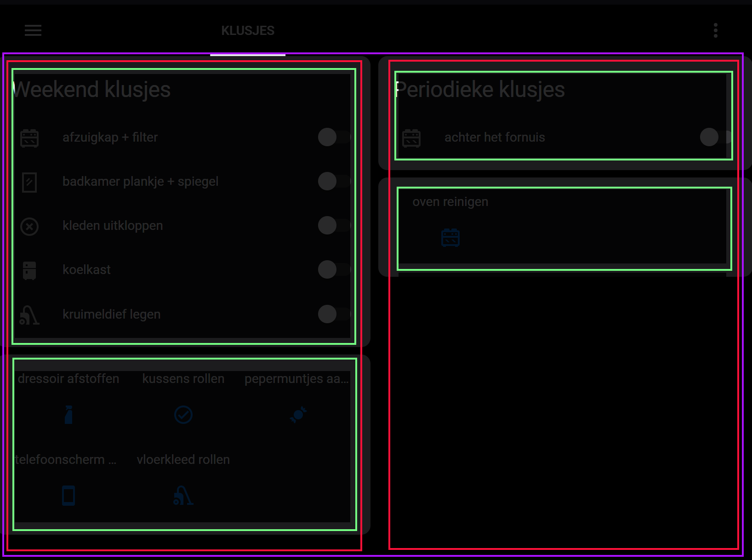Toggle the koelkast switch

(335, 269)
